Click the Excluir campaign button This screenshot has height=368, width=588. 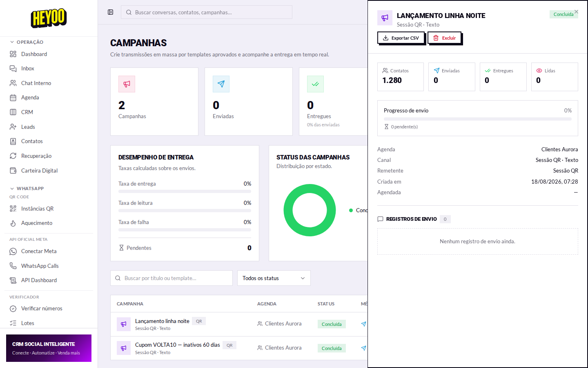(444, 38)
